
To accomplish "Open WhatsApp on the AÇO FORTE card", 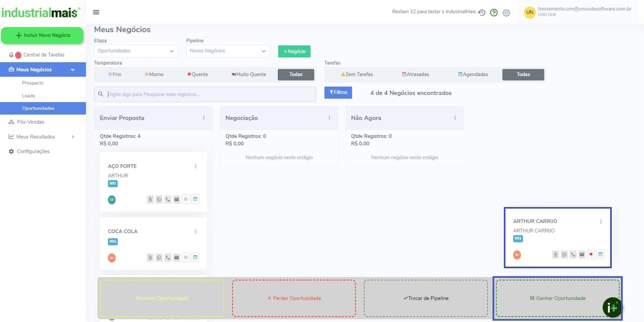I will 159,199.
